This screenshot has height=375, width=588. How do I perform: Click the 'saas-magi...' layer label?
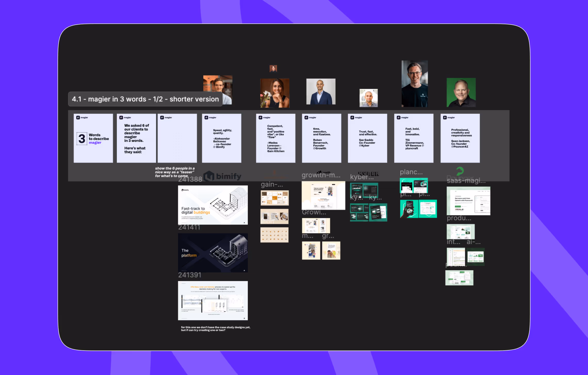point(466,181)
